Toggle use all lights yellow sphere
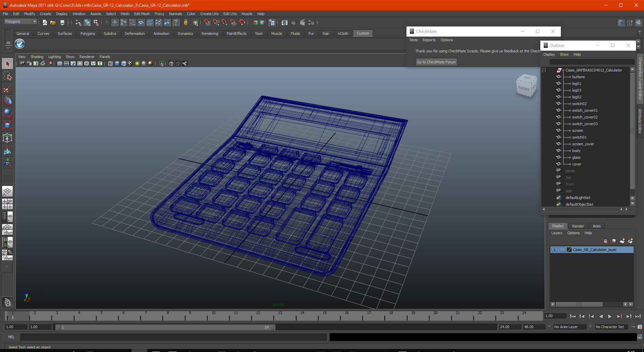644x352 pixels. [137, 63]
